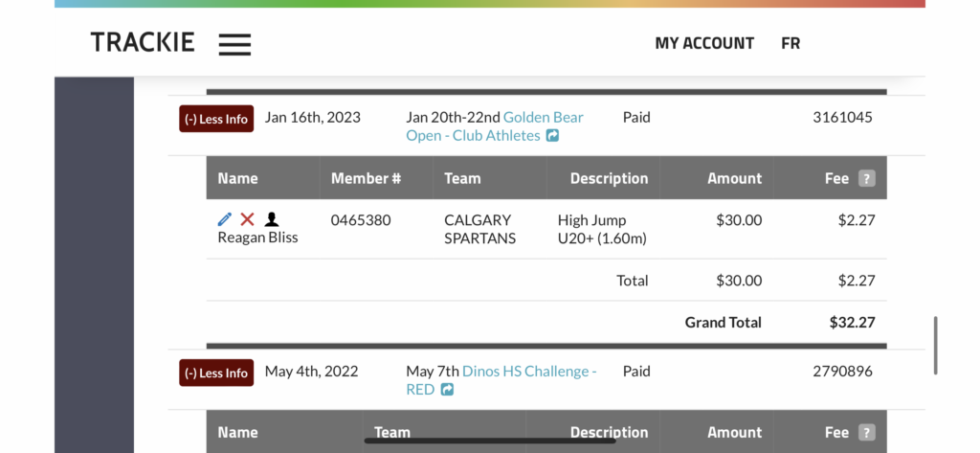Click the Description column header in first table

pos(609,178)
